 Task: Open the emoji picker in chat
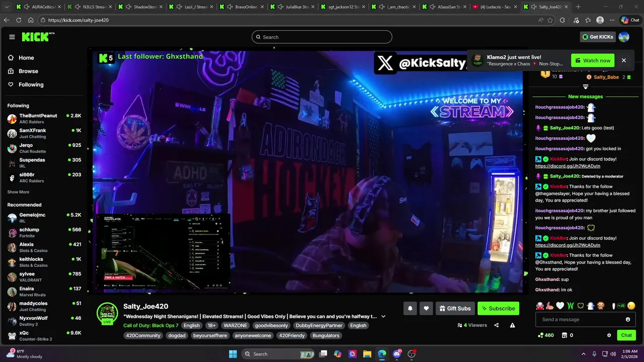click(x=628, y=319)
